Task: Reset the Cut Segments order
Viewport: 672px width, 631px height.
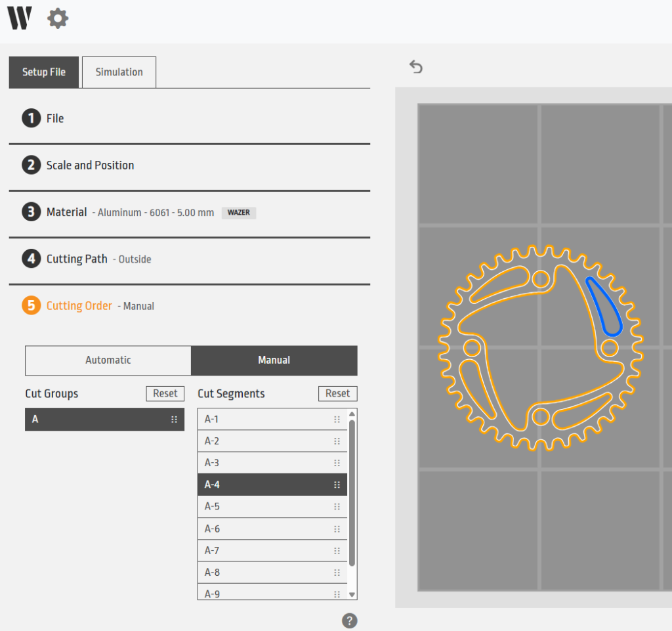Action: 337,393
